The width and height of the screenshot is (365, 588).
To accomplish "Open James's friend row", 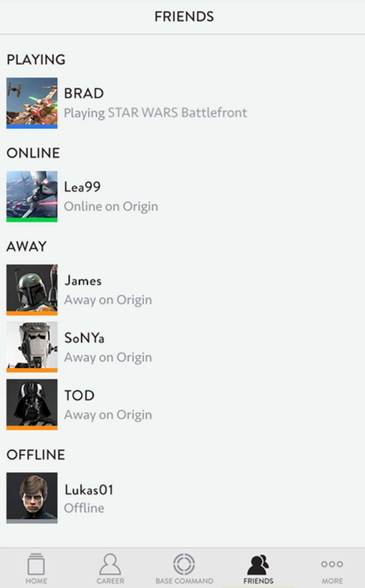I will coord(182,290).
